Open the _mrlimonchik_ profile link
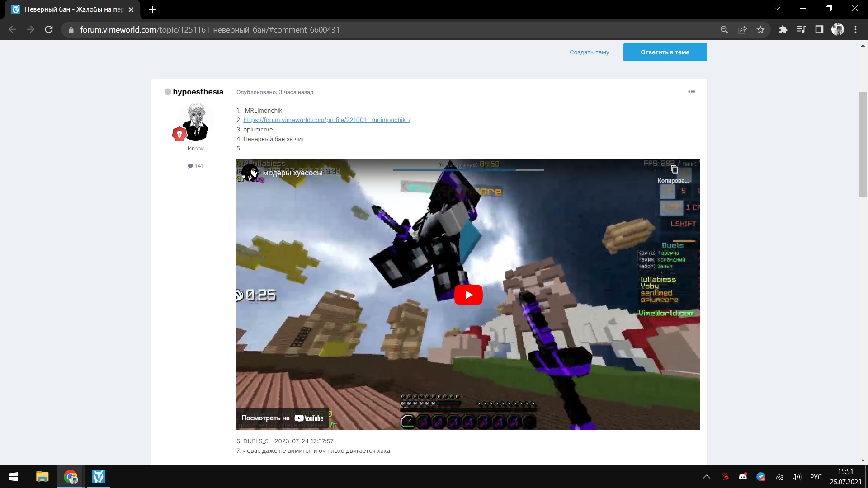 coord(326,120)
